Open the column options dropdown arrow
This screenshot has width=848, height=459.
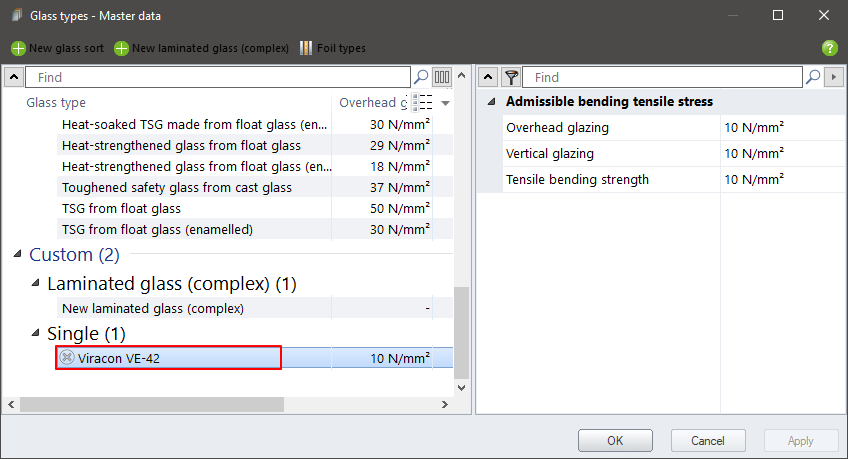point(446,103)
